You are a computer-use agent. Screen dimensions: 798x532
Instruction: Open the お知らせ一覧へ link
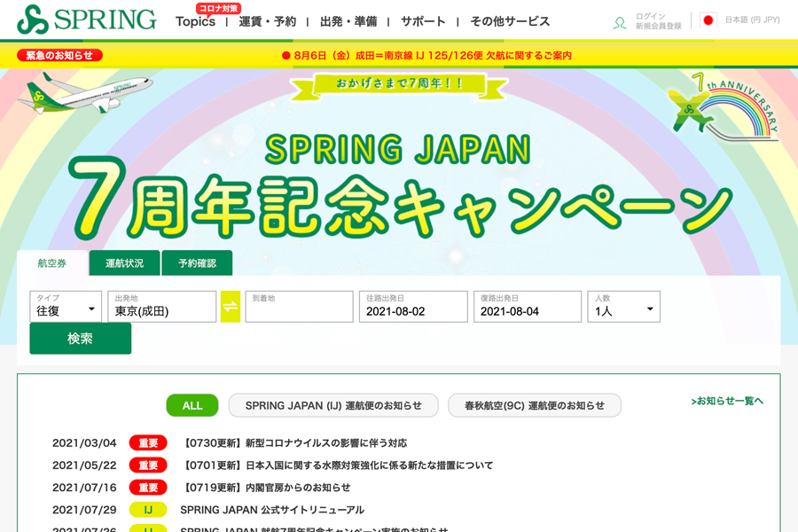click(727, 401)
